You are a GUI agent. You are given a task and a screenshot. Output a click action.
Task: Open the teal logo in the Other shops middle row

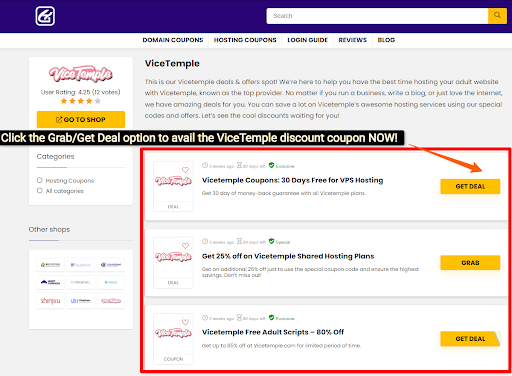[111, 282]
